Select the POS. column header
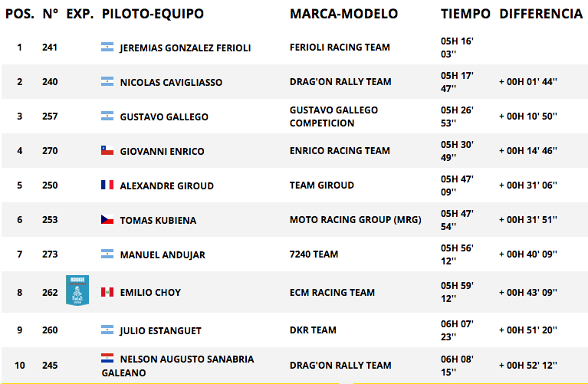Image resolution: width=588 pixels, height=384 pixels. coord(20,14)
